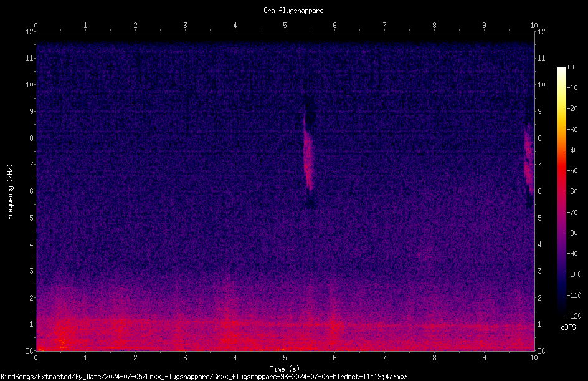Click the 'Frequency (kHz)' axis label
This screenshot has width=588, height=381.
click(x=10, y=191)
